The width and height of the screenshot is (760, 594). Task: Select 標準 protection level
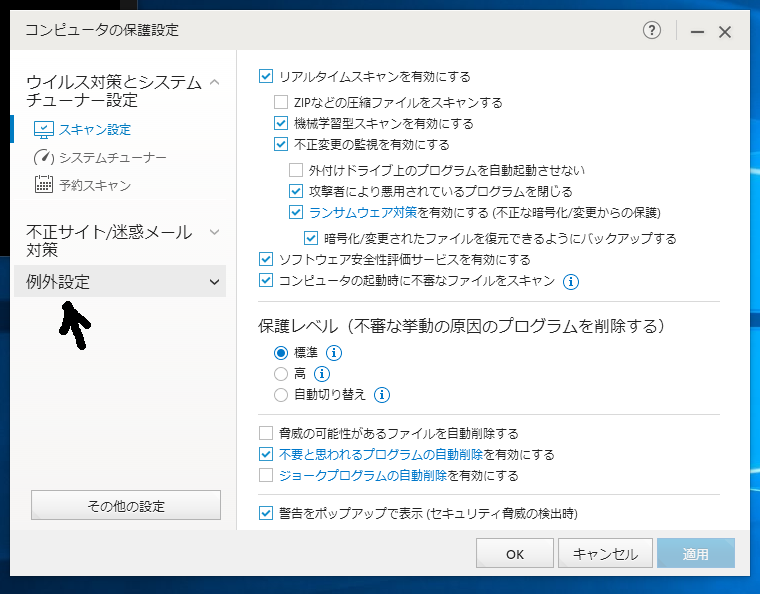(x=281, y=353)
